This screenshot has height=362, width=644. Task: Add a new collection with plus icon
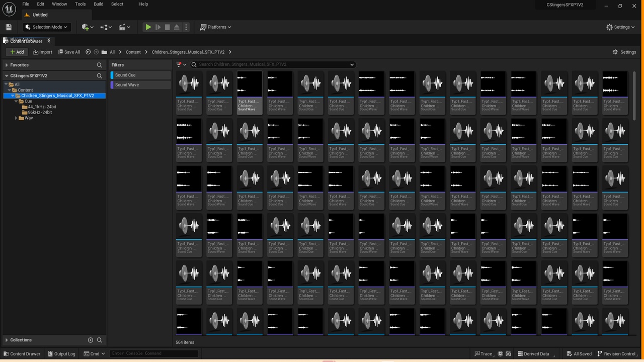click(x=91, y=340)
